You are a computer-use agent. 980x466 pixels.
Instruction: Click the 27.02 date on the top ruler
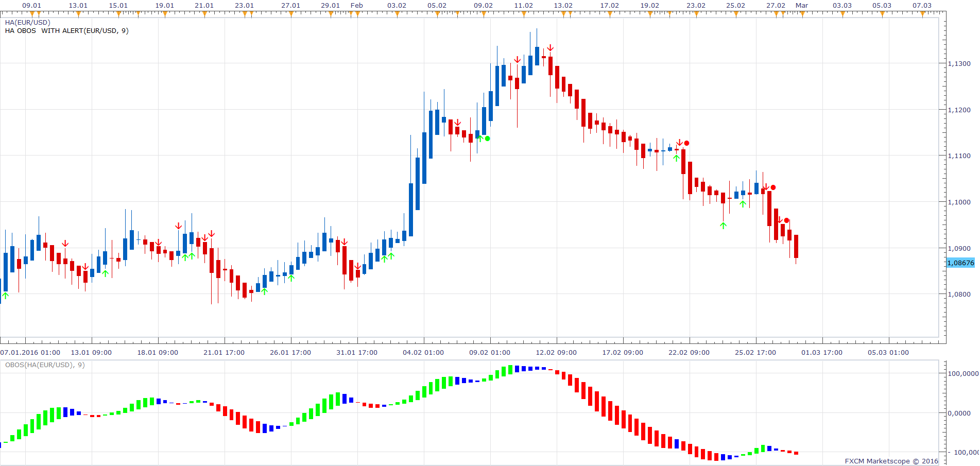tap(776, 5)
